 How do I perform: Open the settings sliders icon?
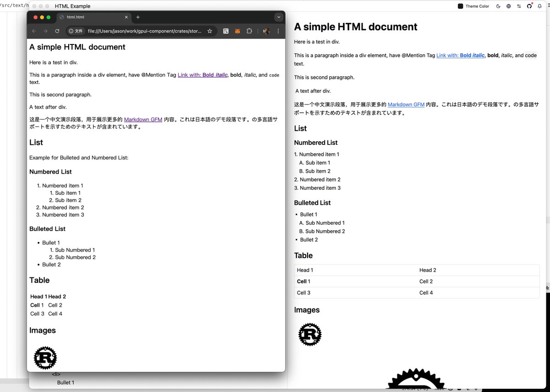click(519, 6)
